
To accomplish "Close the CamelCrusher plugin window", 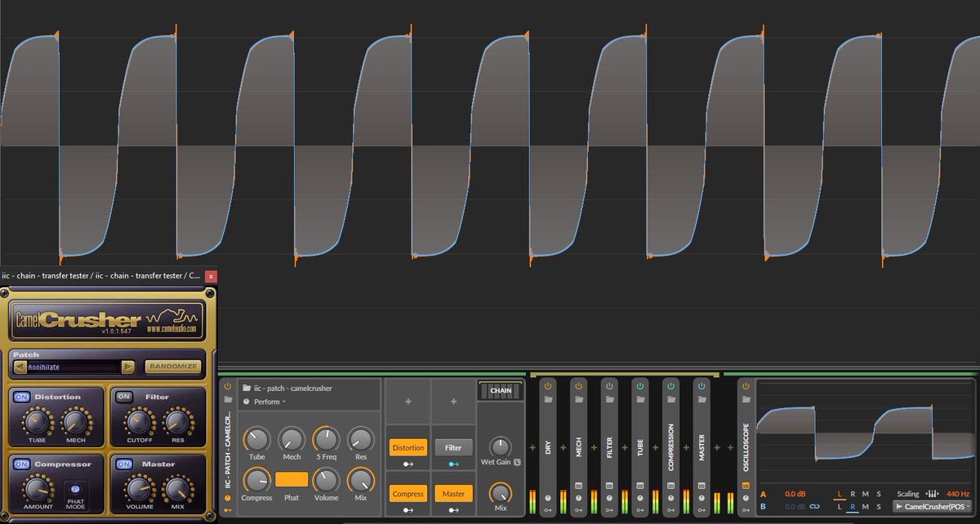I will tap(211, 276).
